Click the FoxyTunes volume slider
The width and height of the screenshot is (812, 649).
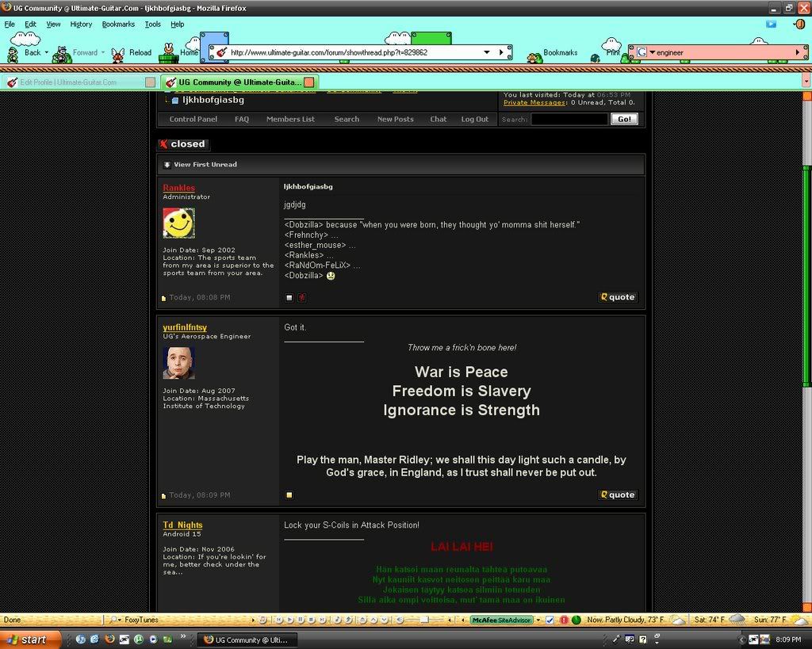(424, 620)
